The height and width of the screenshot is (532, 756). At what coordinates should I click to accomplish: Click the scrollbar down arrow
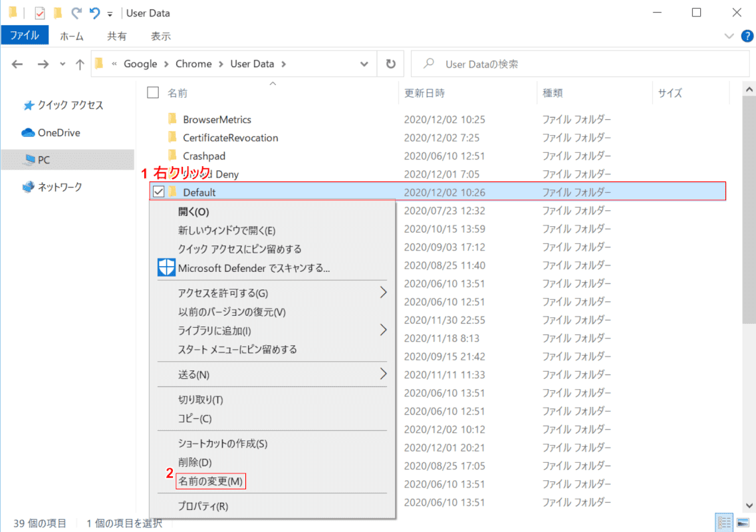pos(749,505)
